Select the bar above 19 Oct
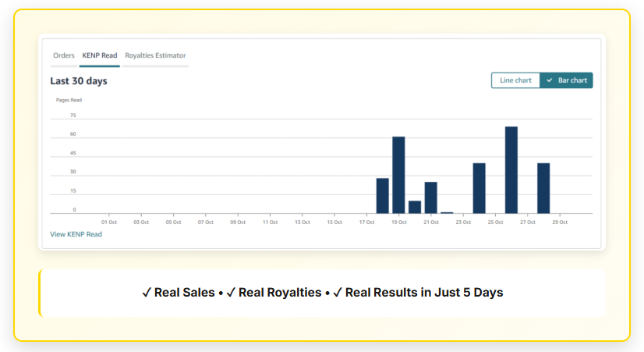This screenshot has height=352, width=644. click(x=398, y=175)
